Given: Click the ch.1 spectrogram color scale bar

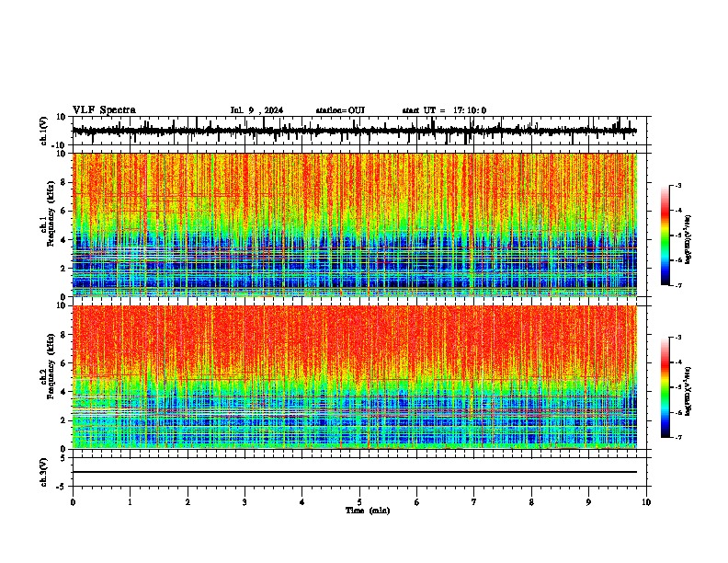Looking at the screenshot, I should 665,236.
